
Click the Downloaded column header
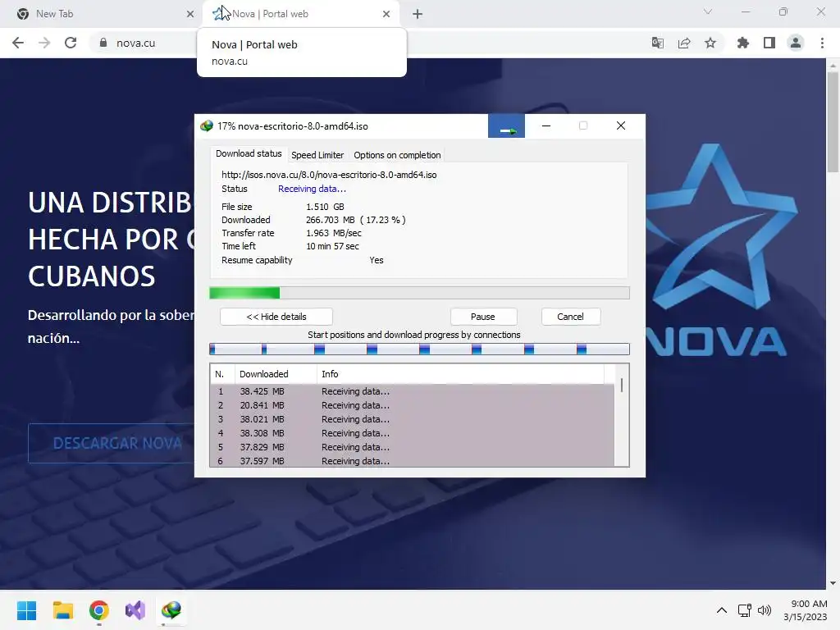pos(276,374)
